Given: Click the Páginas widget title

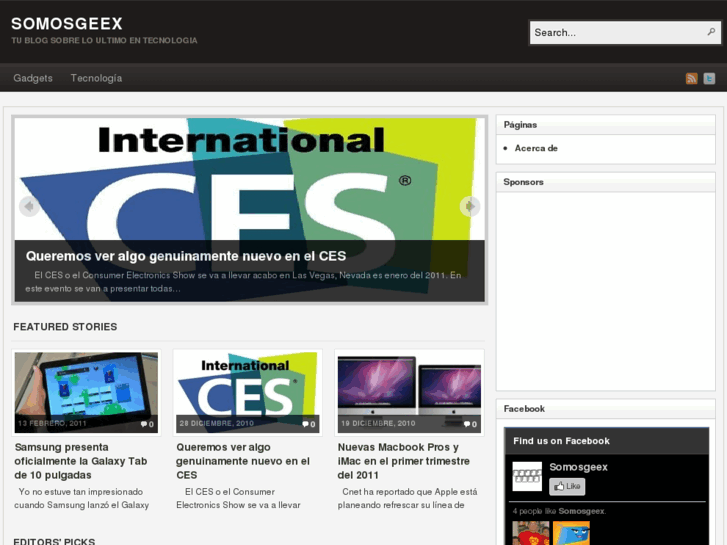Looking at the screenshot, I should tap(520, 125).
